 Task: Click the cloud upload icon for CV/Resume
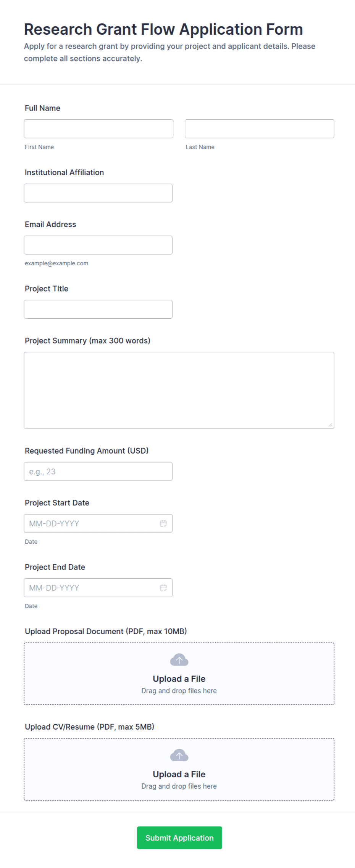(179, 755)
